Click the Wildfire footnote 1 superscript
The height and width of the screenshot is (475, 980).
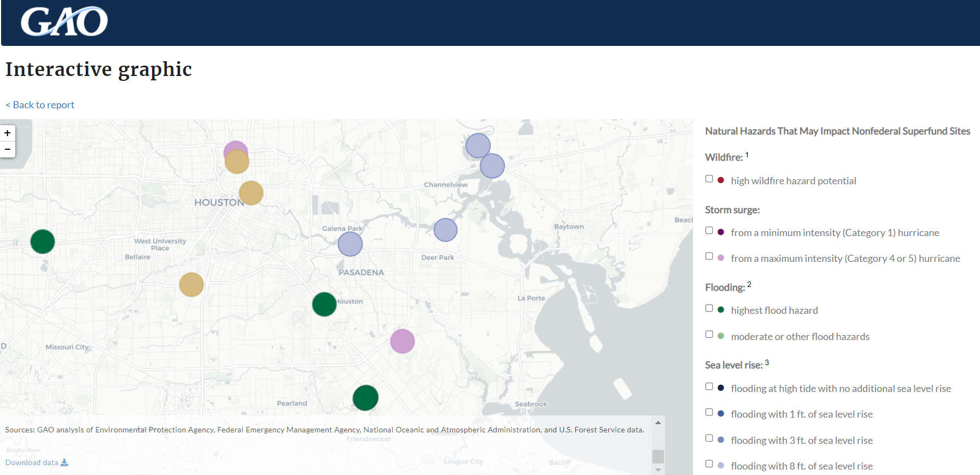[x=747, y=155]
